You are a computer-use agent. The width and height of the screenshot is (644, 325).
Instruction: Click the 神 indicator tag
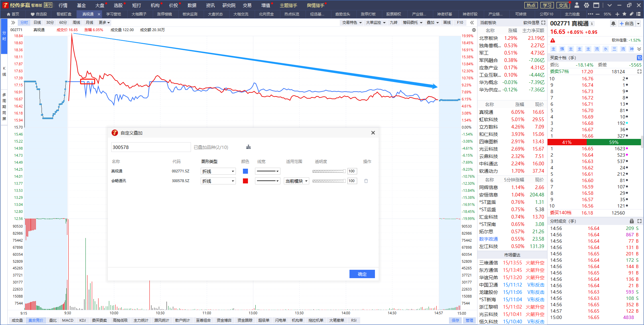[x=632, y=49]
